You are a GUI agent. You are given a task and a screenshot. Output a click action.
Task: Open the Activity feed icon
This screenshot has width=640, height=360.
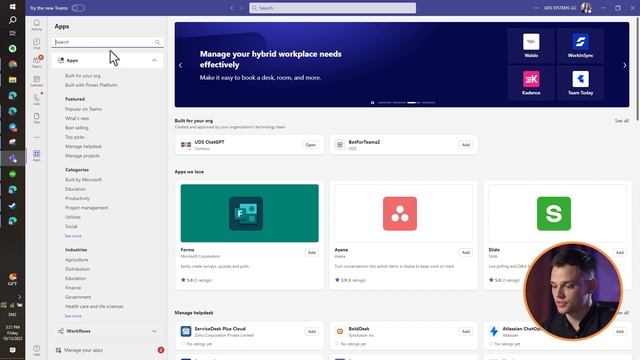(x=36, y=24)
